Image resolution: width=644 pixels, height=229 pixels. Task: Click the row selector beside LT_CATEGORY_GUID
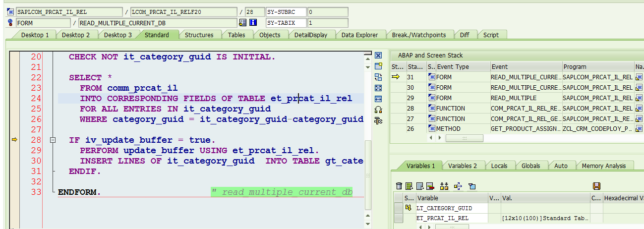pyautogui.click(x=398, y=208)
